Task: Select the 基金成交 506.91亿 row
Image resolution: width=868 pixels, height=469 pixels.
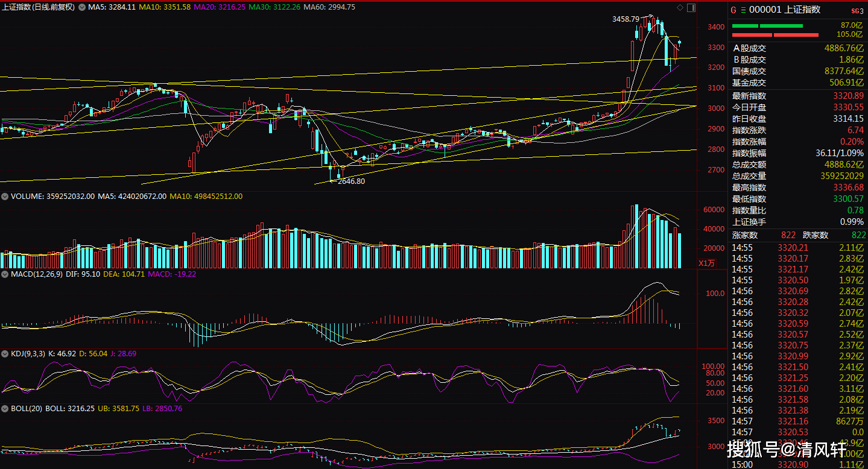Action: click(797, 83)
